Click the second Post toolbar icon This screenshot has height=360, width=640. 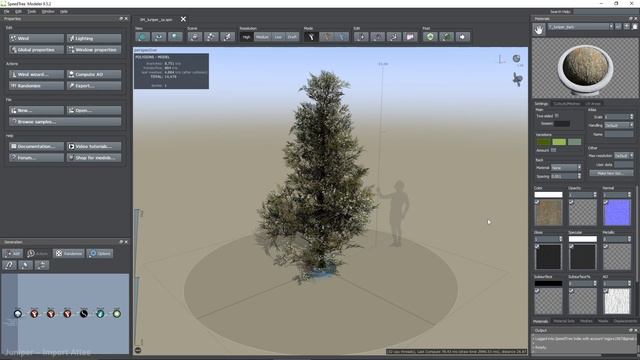(x=446, y=37)
